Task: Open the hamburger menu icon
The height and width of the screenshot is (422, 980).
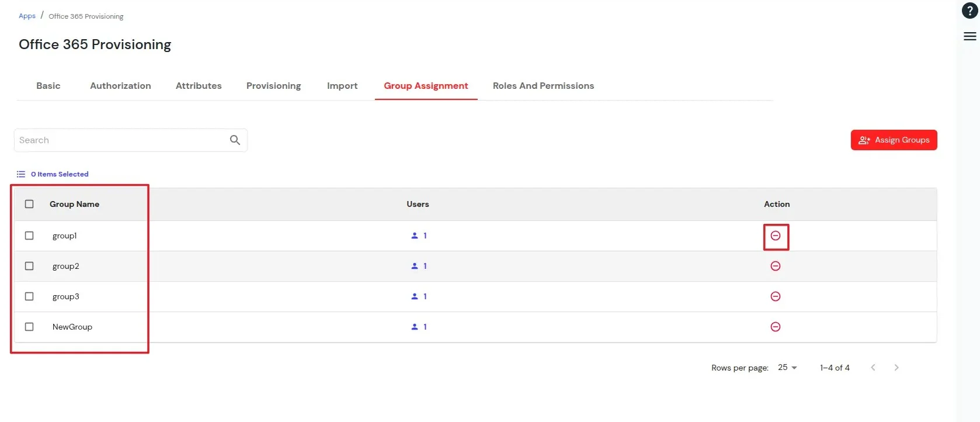Action: point(969,36)
